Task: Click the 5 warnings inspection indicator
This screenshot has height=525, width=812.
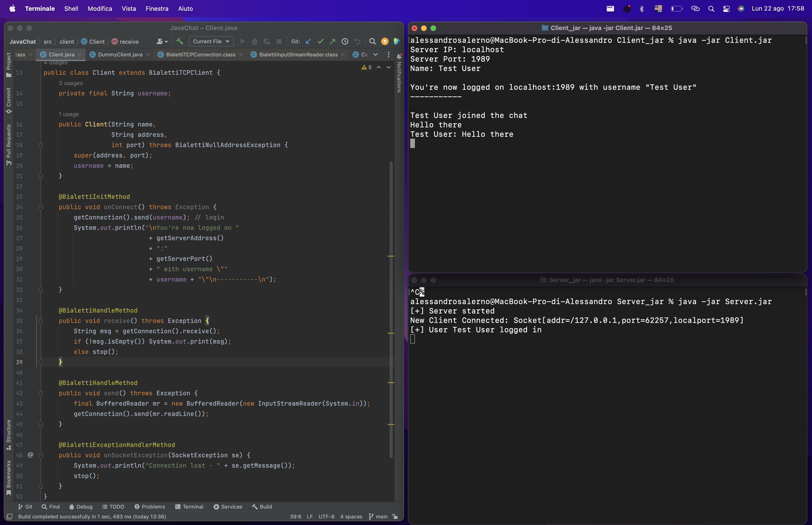Action: click(367, 67)
